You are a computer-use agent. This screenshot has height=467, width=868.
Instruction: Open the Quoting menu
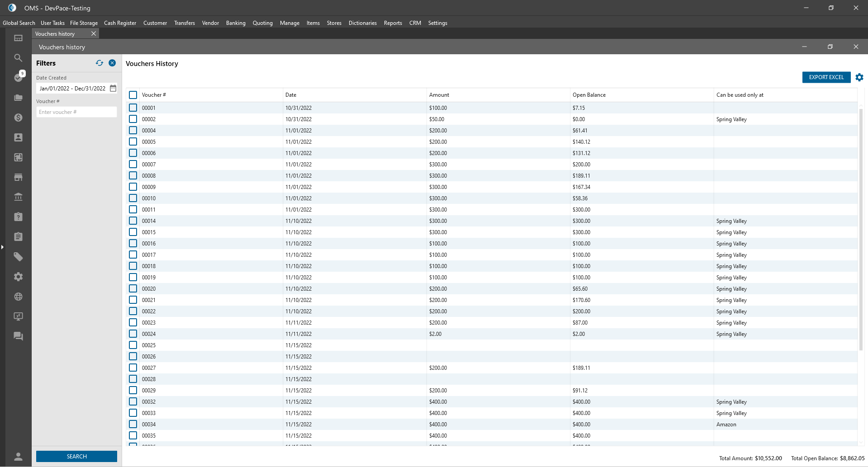(x=263, y=23)
